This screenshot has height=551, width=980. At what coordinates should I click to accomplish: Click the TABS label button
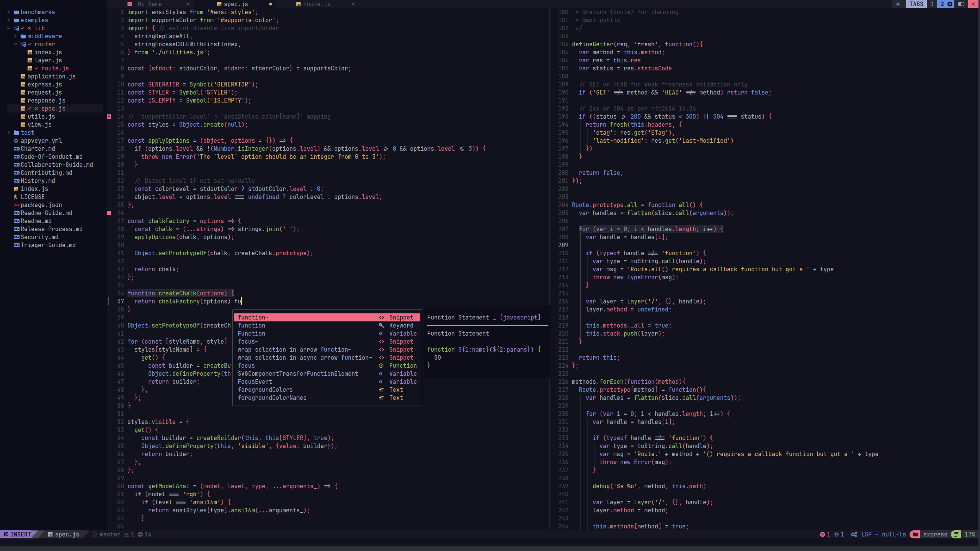tap(916, 4)
